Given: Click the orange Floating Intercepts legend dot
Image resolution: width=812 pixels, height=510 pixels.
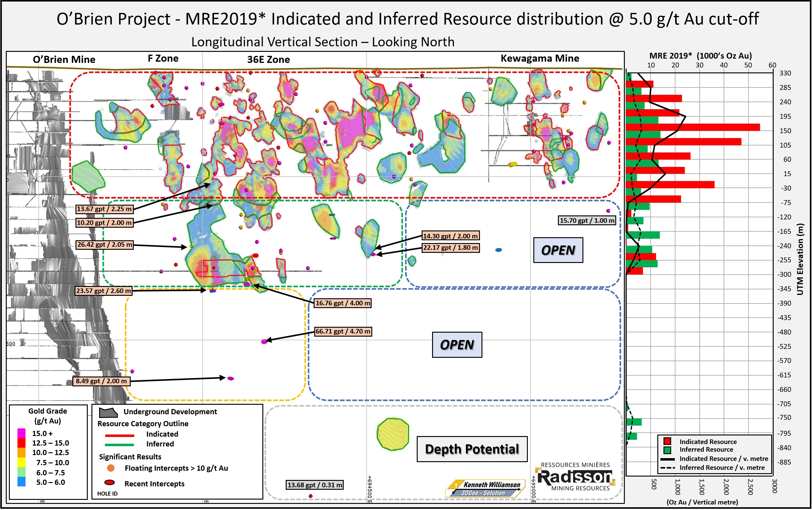Looking at the screenshot, I should 110,468.
